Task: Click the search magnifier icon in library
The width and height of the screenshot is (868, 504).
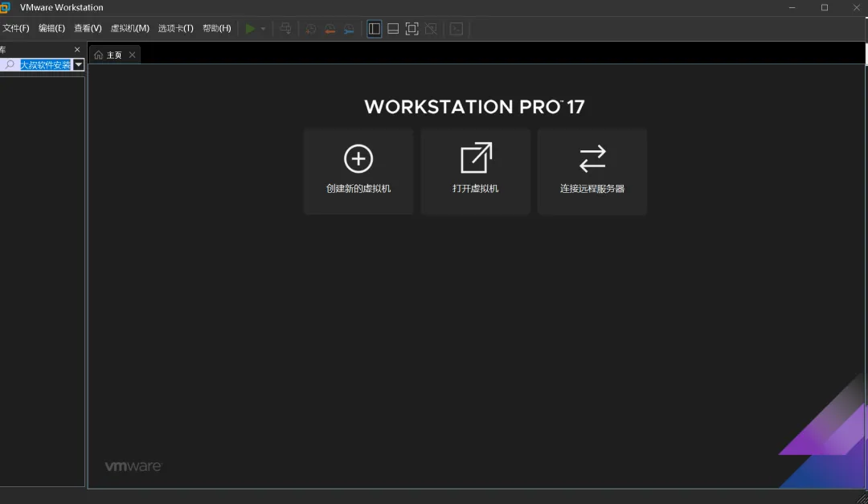Action: point(10,65)
